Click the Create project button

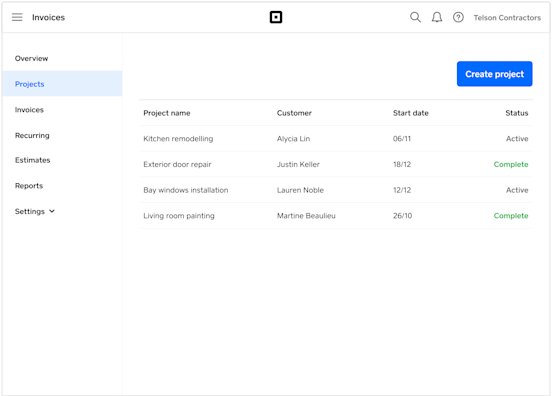click(x=494, y=74)
